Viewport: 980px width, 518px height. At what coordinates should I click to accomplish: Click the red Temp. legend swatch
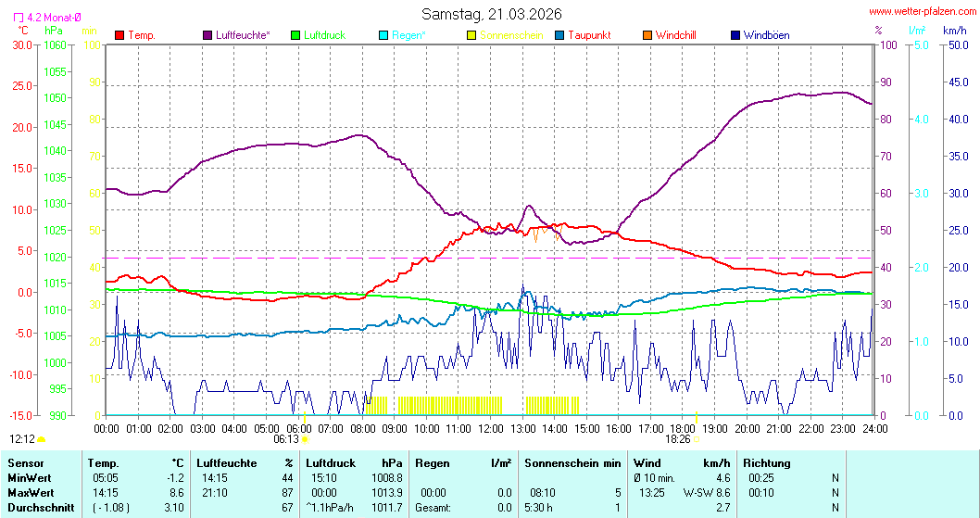tap(119, 35)
